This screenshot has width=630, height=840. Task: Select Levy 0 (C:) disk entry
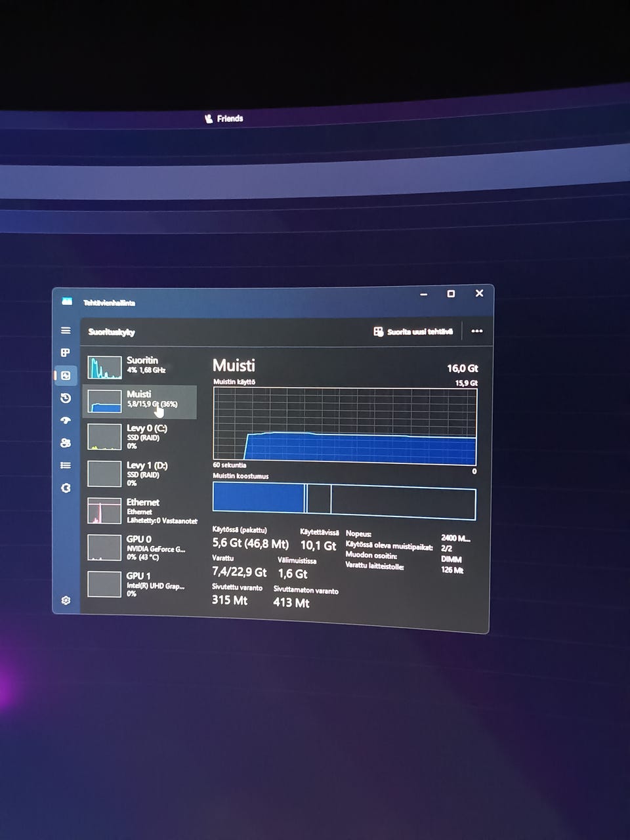[140, 437]
